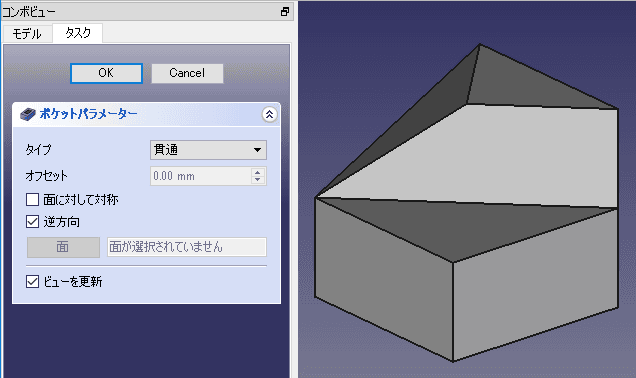Click the dropdown arrow of the type combo box
The width and height of the screenshot is (636, 378).
point(257,150)
